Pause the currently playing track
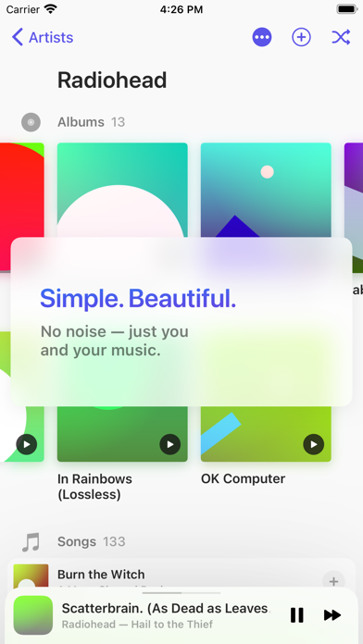Image resolution: width=363 pixels, height=644 pixels. click(297, 614)
